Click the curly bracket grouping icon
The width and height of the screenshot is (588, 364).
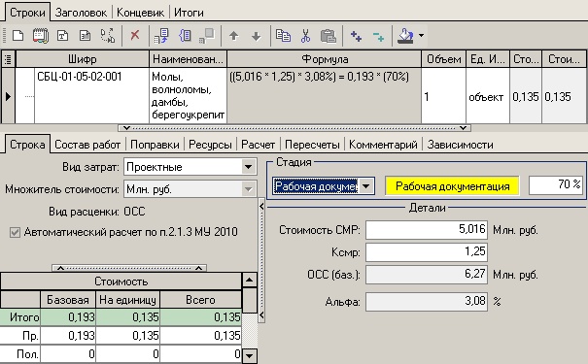point(185,36)
